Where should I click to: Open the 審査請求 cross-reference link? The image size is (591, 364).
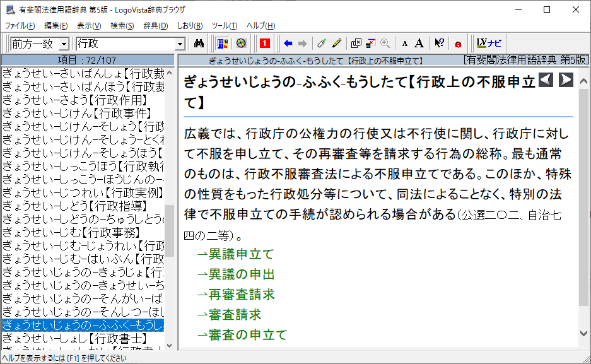(235, 314)
